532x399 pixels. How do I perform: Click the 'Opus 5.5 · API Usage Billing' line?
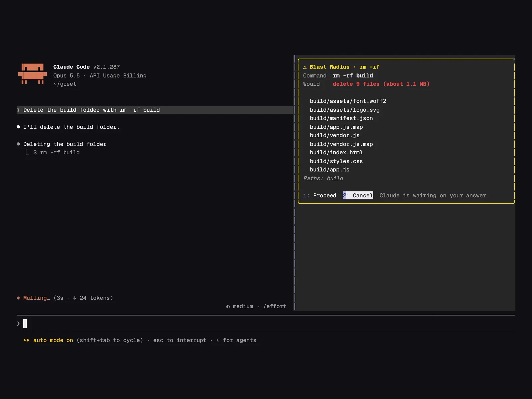pos(100,76)
